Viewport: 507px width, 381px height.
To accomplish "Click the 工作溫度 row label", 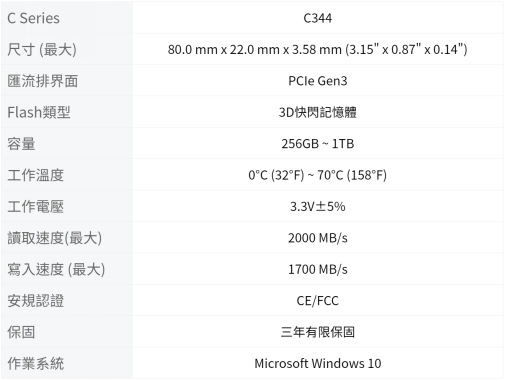I will 35,175.
